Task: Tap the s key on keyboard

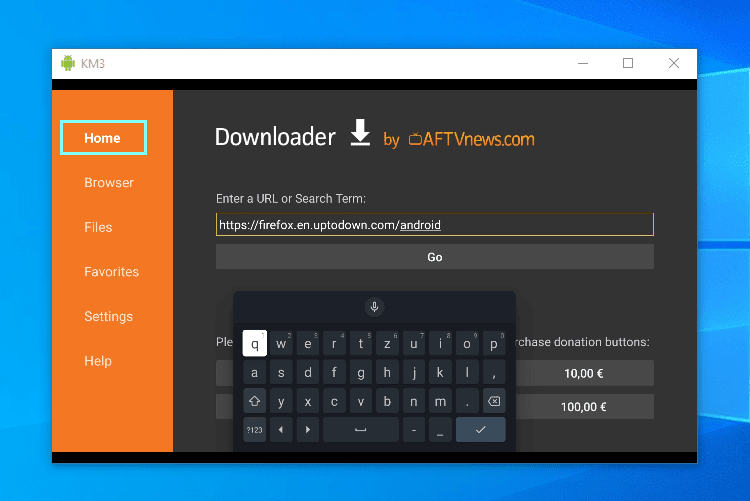Action: [x=281, y=372]
